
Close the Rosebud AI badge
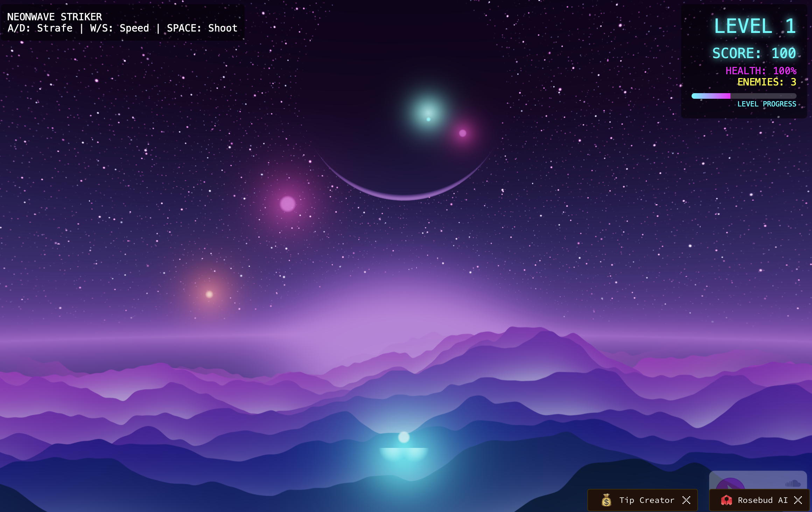tap(798, 500)
